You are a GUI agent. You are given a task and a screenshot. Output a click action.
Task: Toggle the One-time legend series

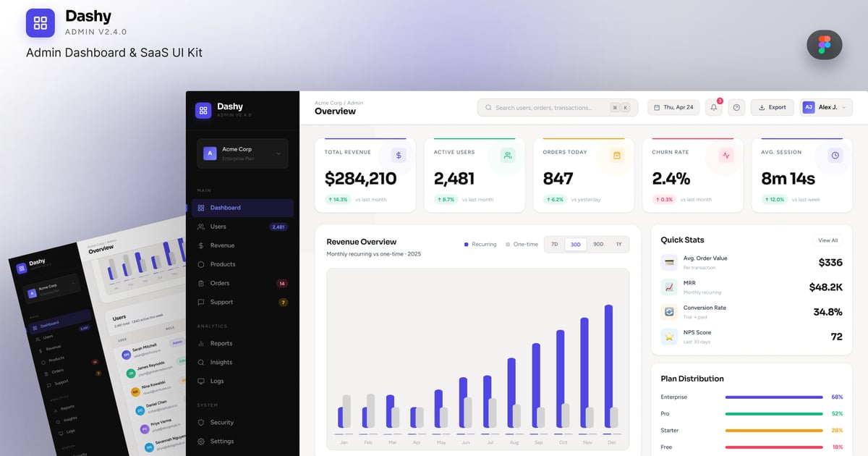point(522,245)
